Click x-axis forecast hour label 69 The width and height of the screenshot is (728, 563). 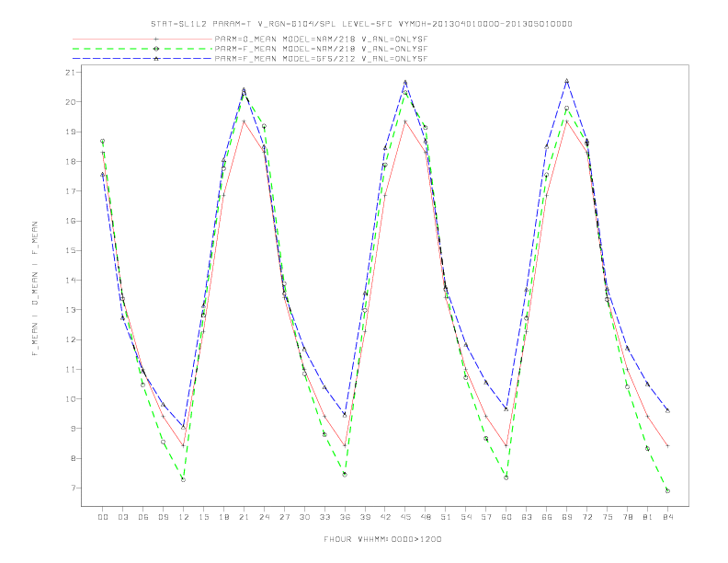[567, 517]
